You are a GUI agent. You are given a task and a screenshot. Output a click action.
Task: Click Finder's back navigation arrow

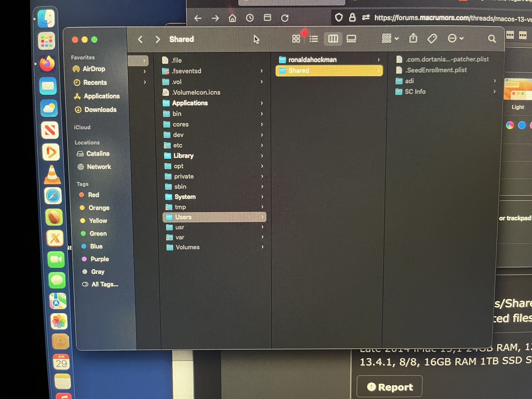tap(140, 40)
